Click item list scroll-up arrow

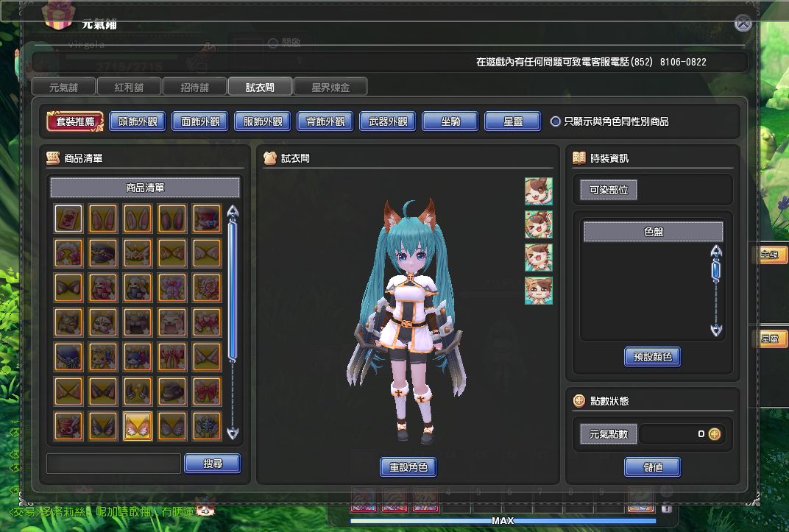coord(233,212)
